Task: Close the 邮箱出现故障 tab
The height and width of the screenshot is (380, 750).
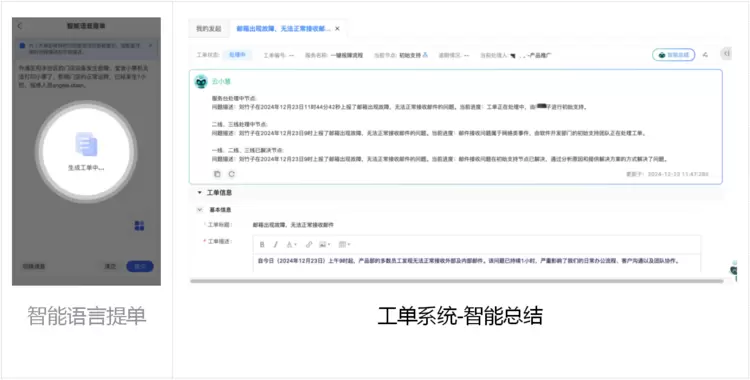Action: (337, 29)
